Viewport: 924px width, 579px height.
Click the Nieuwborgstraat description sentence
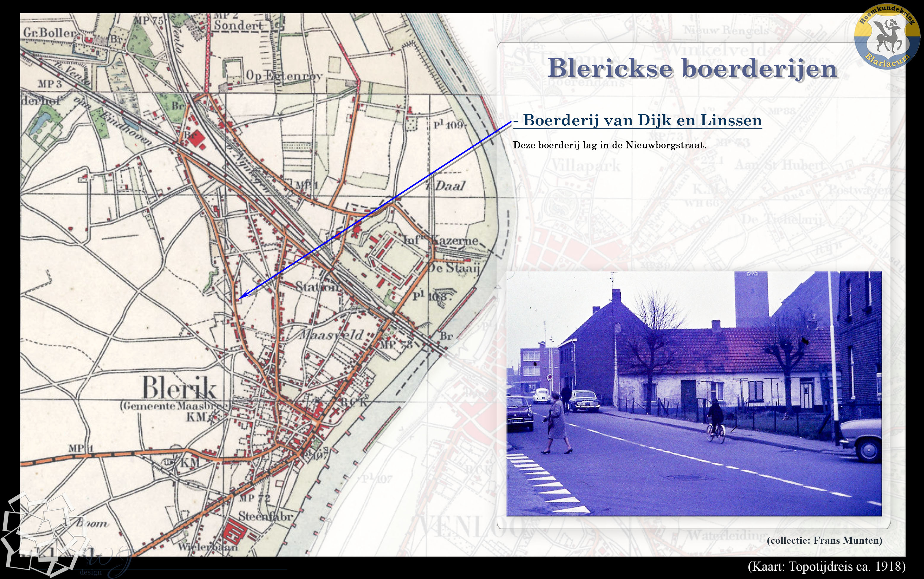(x=609, y=145)
